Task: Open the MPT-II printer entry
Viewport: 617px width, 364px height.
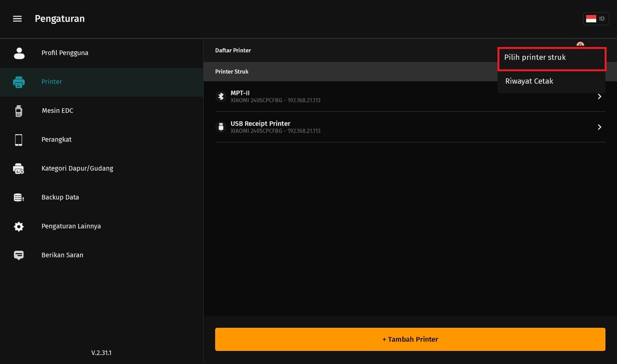Action: pos(347,96)
